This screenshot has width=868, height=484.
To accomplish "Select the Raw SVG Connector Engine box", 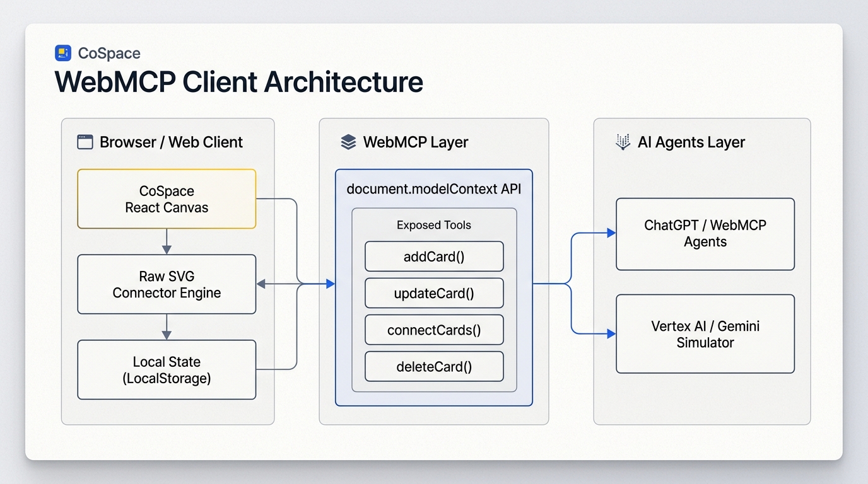I will (x=167, y=284).
